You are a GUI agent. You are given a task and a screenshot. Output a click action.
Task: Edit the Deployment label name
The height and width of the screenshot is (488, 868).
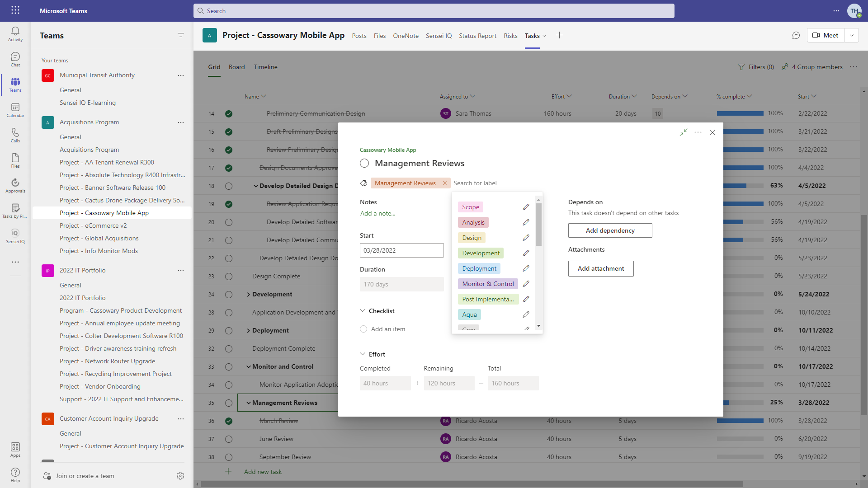click(x=526, y=268)
